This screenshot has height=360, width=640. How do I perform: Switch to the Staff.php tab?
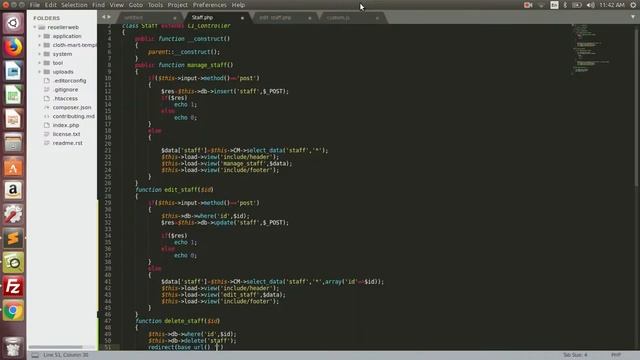(x=203, y=18)
